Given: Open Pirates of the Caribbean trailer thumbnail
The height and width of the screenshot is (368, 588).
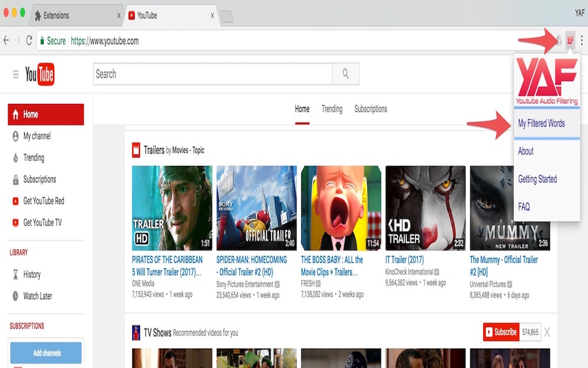Looking at the screenshot, I should coord(172,208).
